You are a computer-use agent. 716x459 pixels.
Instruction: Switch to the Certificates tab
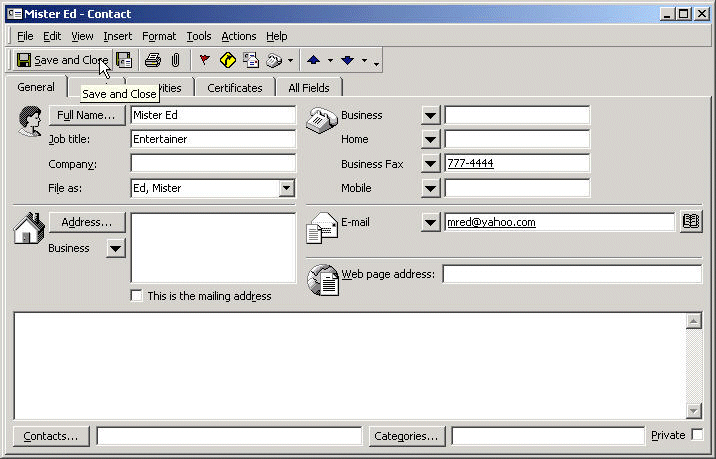(235, 88)
